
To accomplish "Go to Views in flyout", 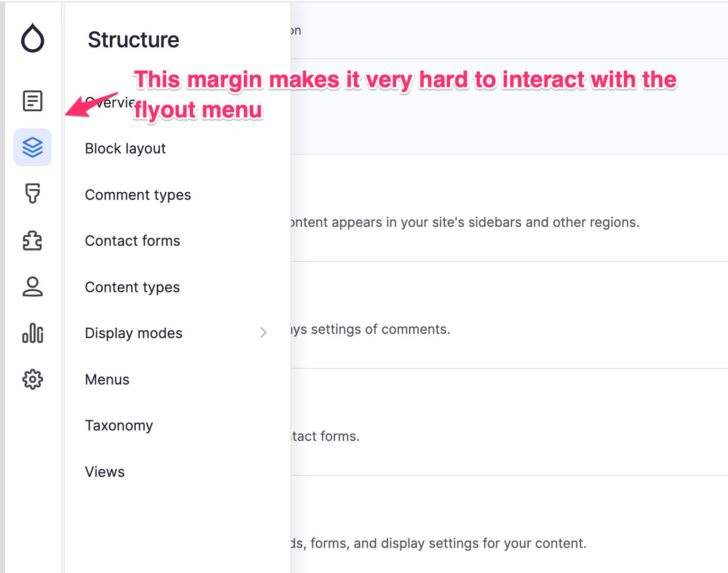I will 105,472.
